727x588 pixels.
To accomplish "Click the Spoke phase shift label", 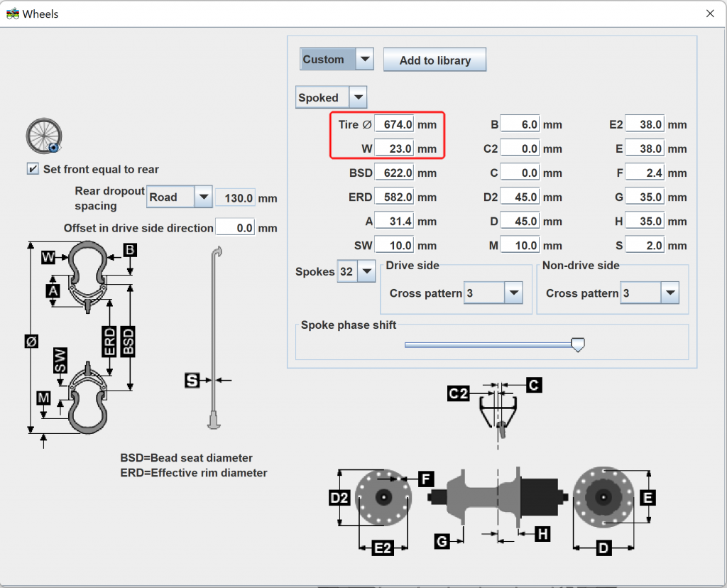I will click(x=349, y=325).
